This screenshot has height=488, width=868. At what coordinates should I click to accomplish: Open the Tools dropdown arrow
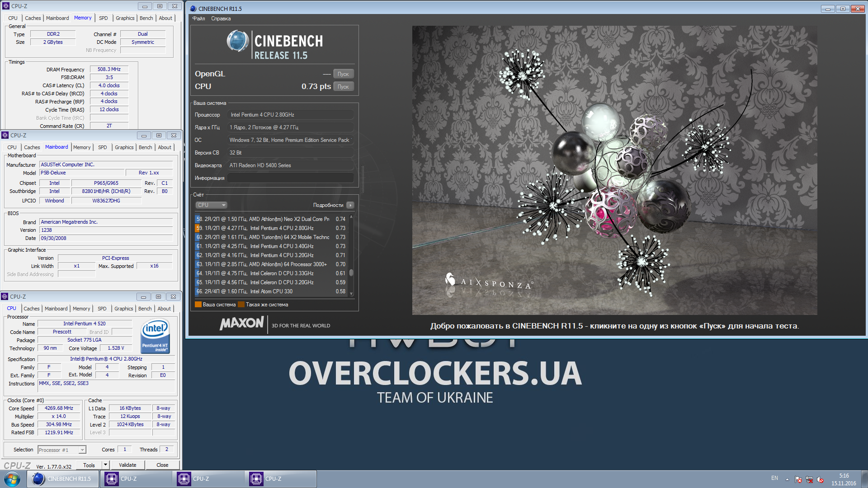point(105,465)
